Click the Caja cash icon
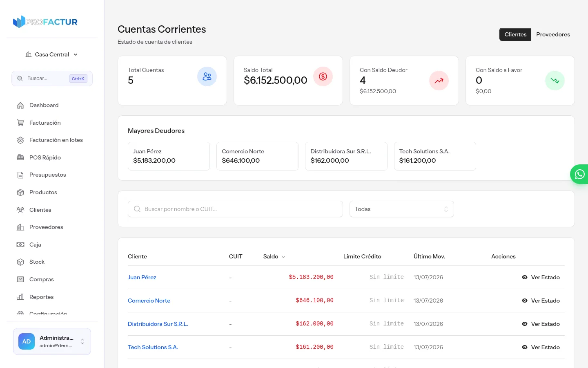 [20, 245]
